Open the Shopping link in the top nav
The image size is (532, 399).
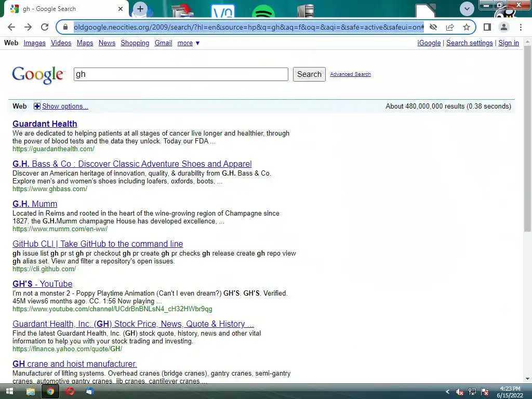click(135, 43)
